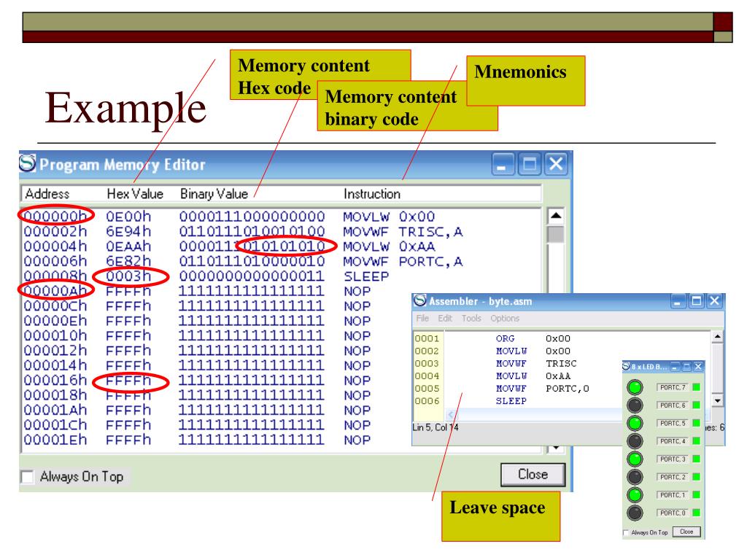Click the memory editor scrollbar up arrow
Viewport: 747px width, 560px height.
pos(555,216)
